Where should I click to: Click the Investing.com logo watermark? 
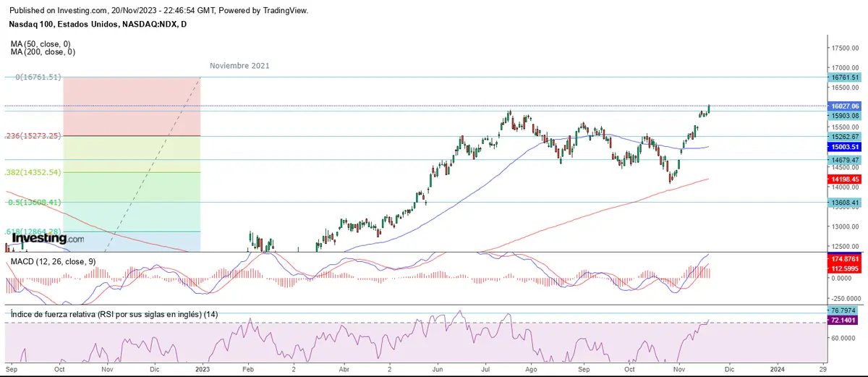coord(48,238)
